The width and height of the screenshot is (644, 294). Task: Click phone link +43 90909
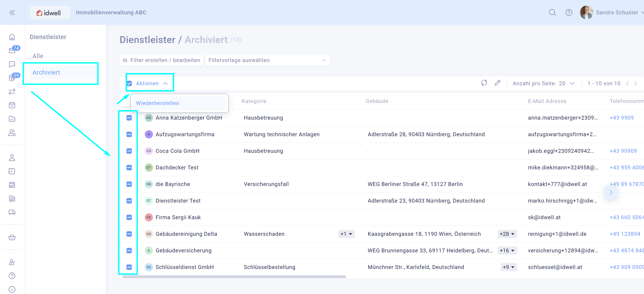point(623,151)
